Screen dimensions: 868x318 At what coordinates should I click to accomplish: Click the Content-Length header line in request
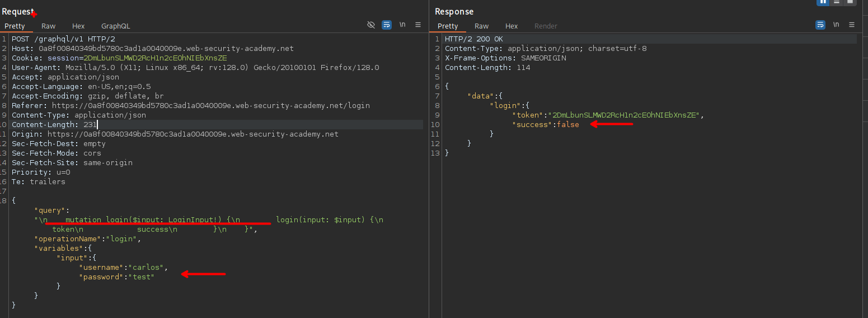click(x=54, y=125)
